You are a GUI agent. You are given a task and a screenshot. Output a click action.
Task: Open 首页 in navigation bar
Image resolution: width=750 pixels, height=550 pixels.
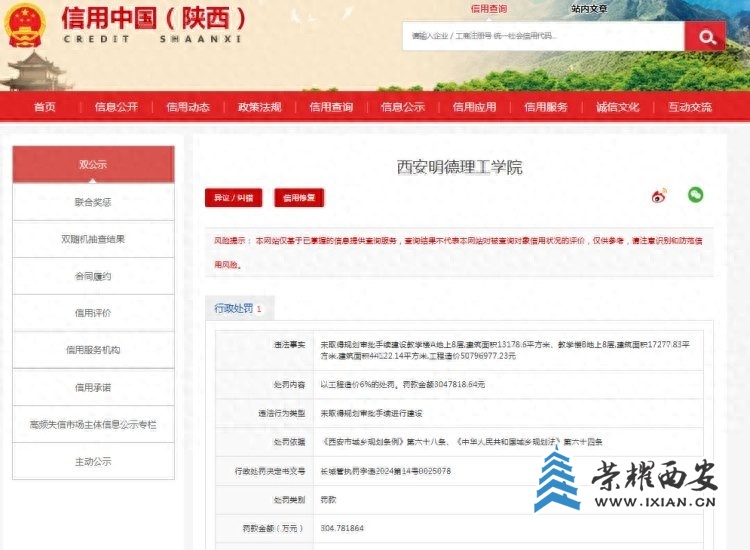pos(44,107)
